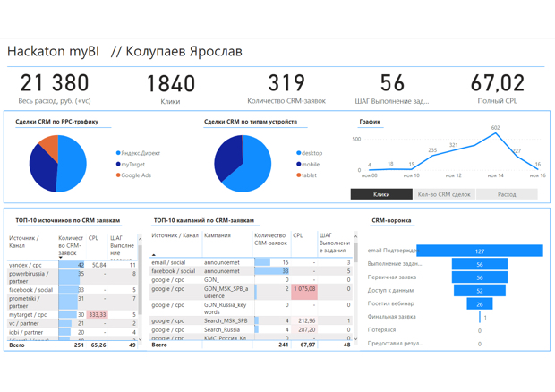
Task: Click the Первичная заявка funnel bar
Action: [x=480, y=277]
